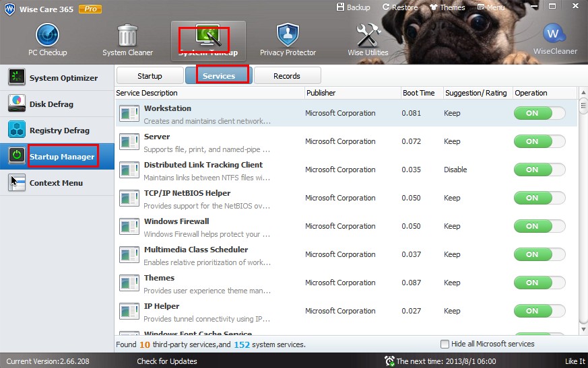Click the Wise Care 365 logo icon
588x368 pixels.
click(x=9, y=9)
